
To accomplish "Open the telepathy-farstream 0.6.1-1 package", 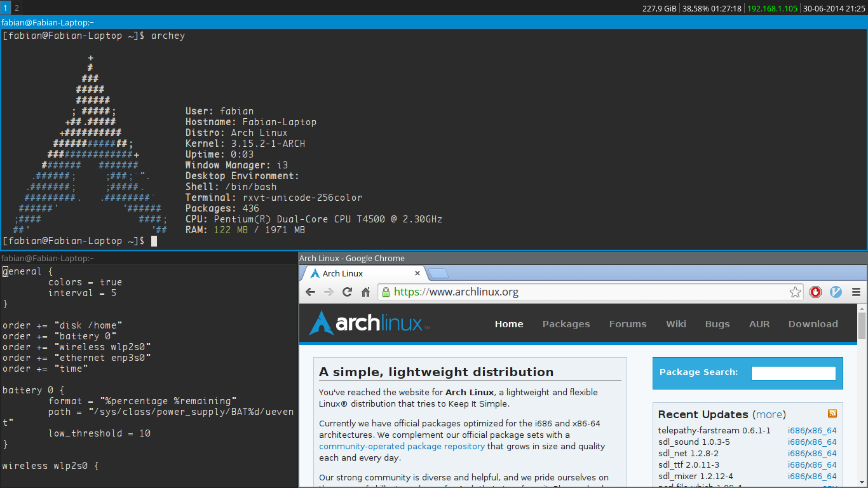I will click(x=714, y=431).
